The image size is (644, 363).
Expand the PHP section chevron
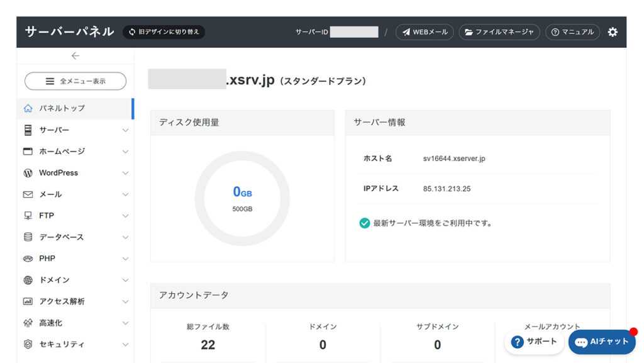point(125,259)
